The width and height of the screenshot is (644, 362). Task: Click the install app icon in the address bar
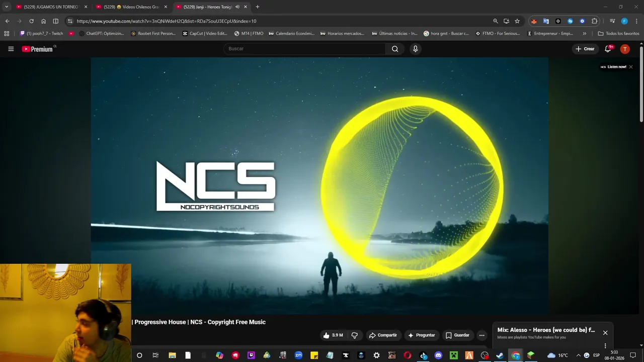click(x=506, y=21)
